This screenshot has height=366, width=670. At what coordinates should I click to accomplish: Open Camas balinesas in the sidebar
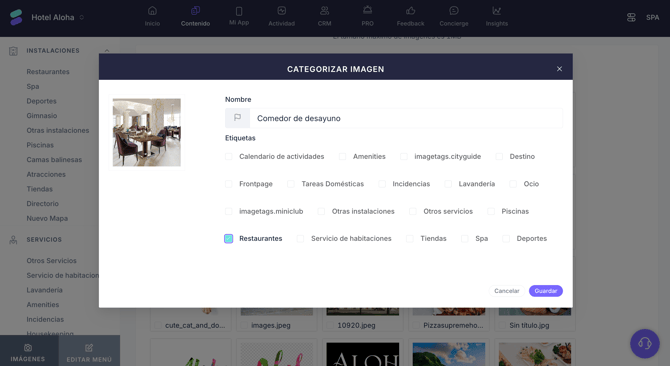point(54,160)
